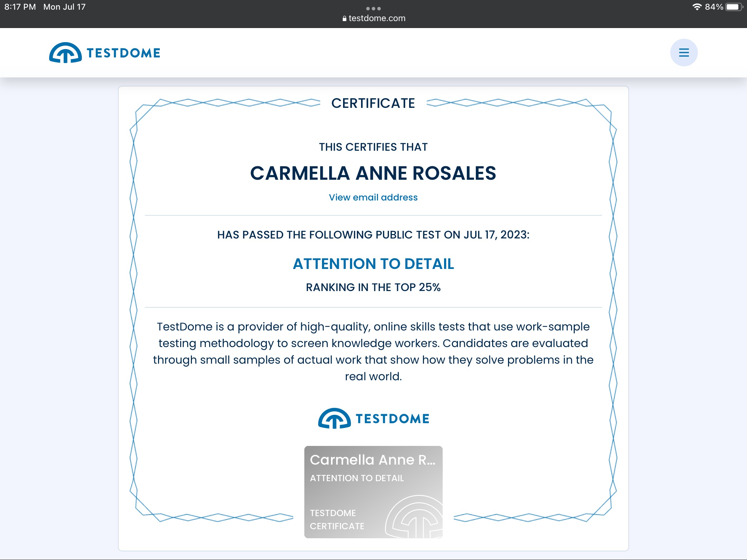Click the RANKING IN THE TOP 25% text

(x=373, y=287)
